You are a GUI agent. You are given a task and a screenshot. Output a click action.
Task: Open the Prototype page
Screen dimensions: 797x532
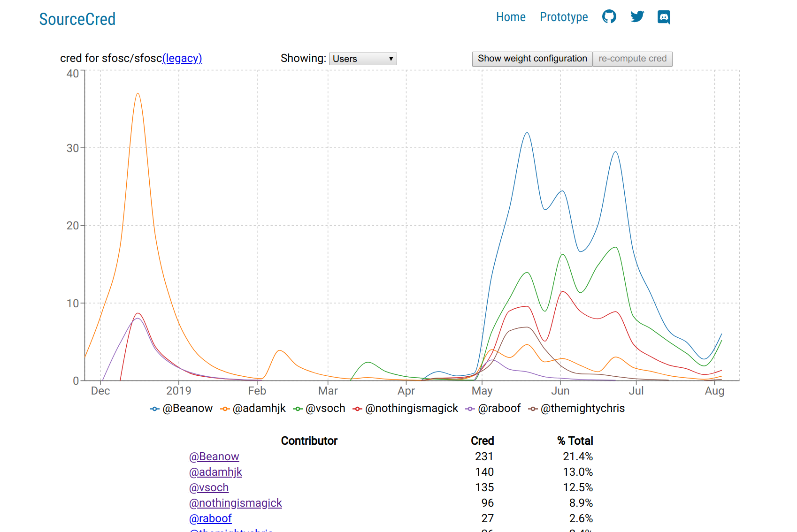(x=564, y=17)
